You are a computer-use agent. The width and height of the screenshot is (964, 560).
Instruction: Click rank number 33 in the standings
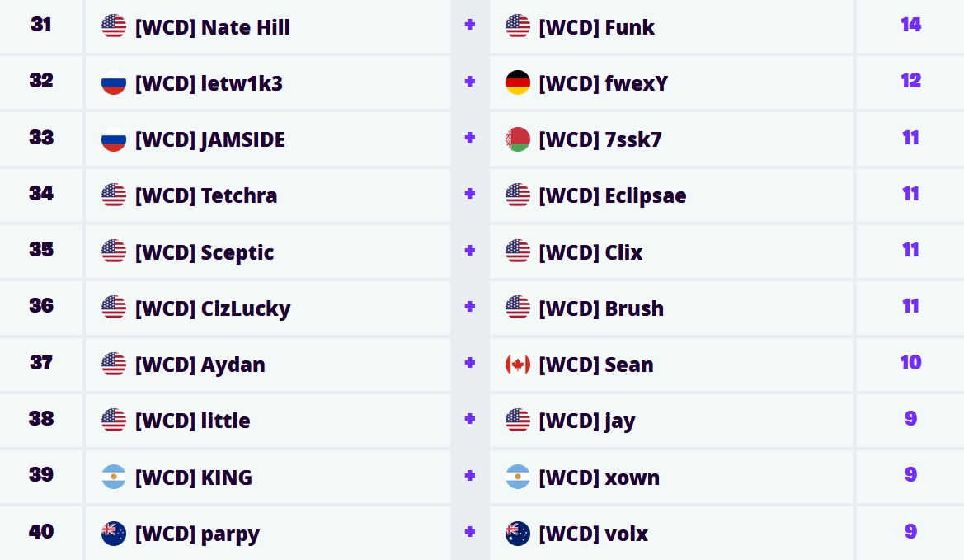point(40,138)
